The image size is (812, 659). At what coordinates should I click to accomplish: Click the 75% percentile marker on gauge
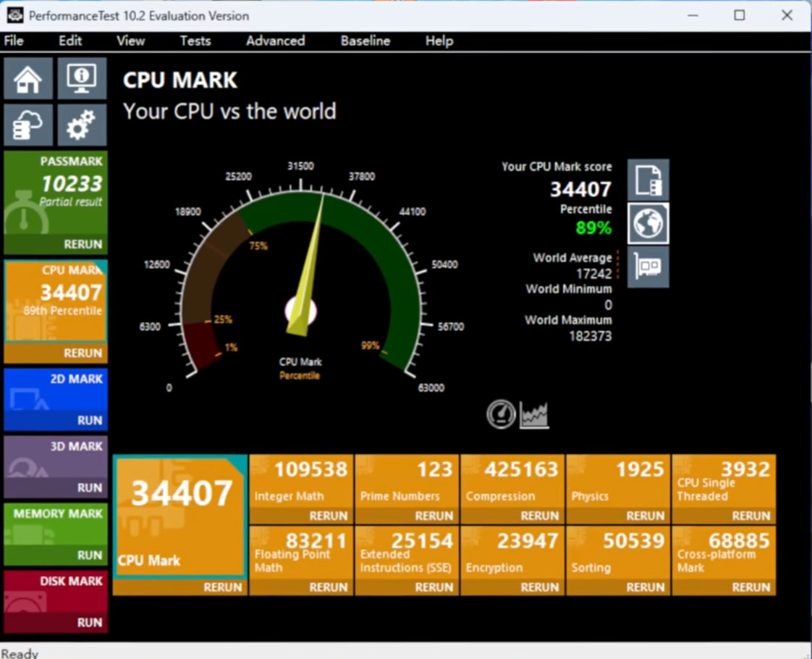tap(258, 245)
